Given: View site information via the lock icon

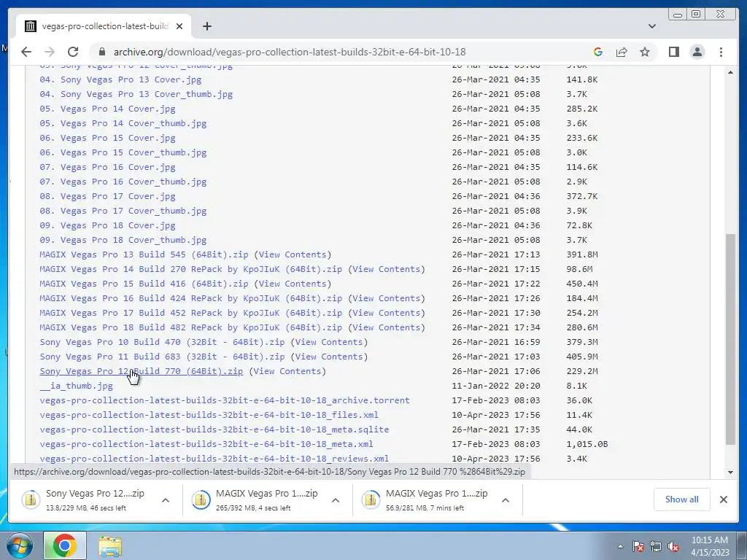Looking at the screenshot, I should click(101, 52).
